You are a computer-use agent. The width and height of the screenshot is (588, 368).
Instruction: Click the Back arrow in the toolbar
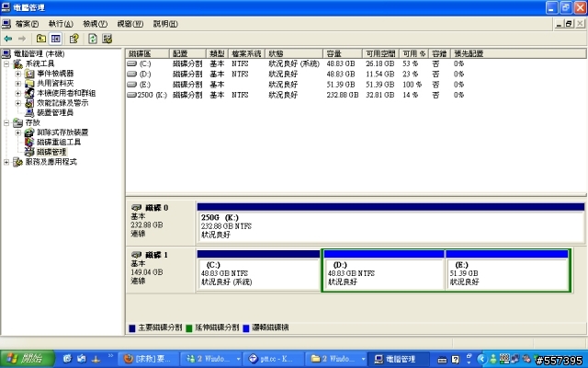(8, 39)
